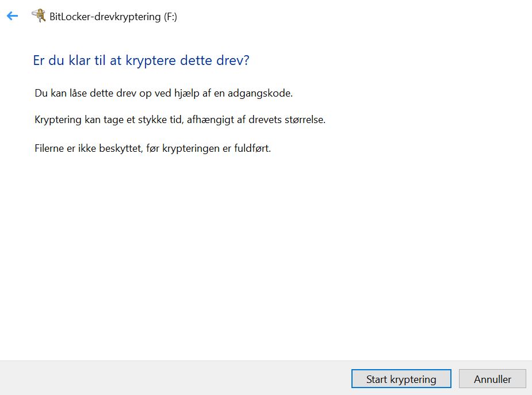The image size is (532, 395).
Task: Click the heading 'Er du klar til at kryptere dette drev?'
Action: click(141, 60)
